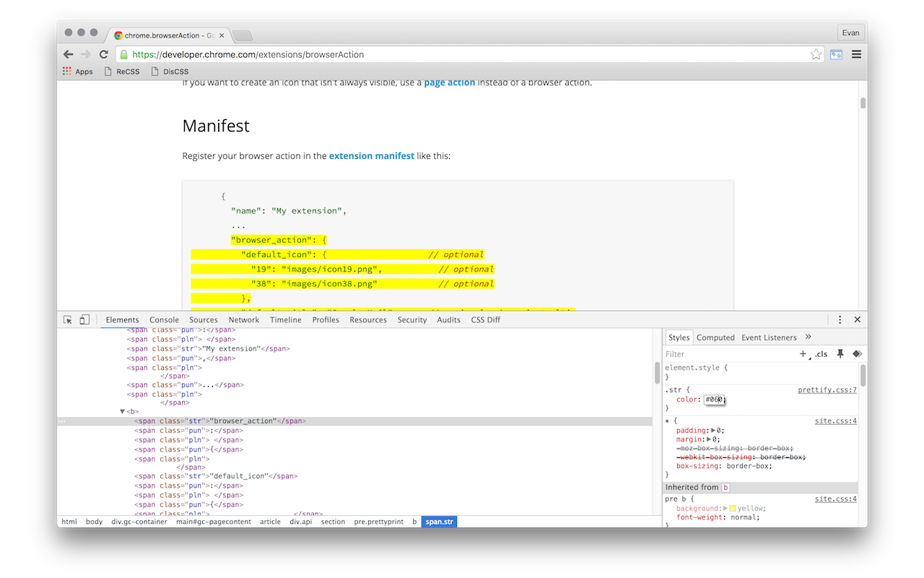Click the div.api breadcrumb
Image resolution: width=924 pixels, height=578 pixels.
(x=302, y=522)
